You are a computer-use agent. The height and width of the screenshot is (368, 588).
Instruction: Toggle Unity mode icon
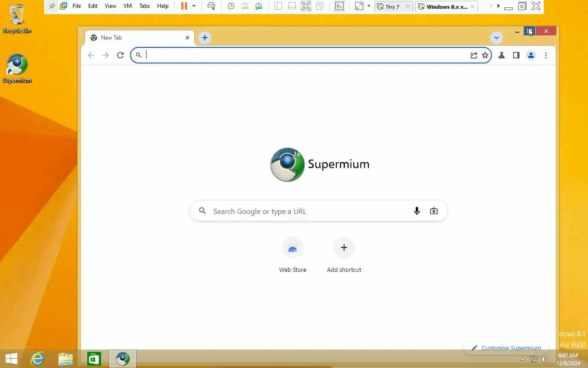(320, 6)
